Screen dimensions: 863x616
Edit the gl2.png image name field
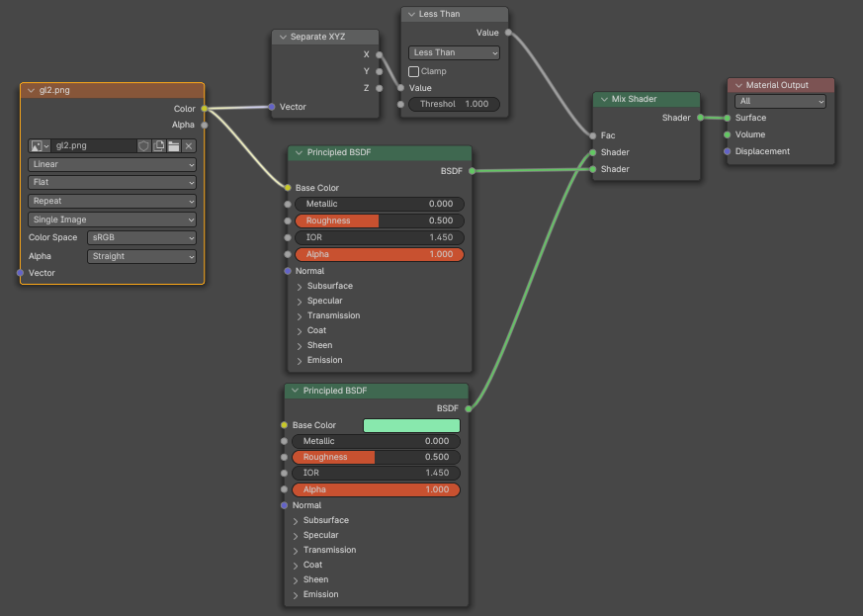tap(94, 146)
